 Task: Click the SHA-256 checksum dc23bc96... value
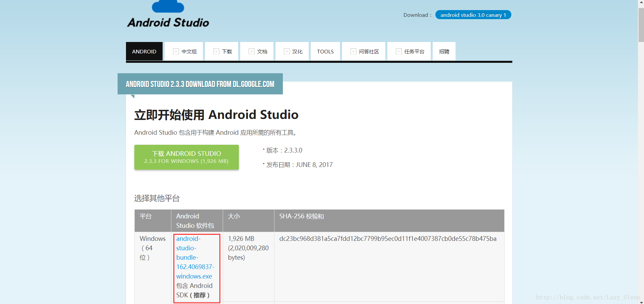coord(388,238)
